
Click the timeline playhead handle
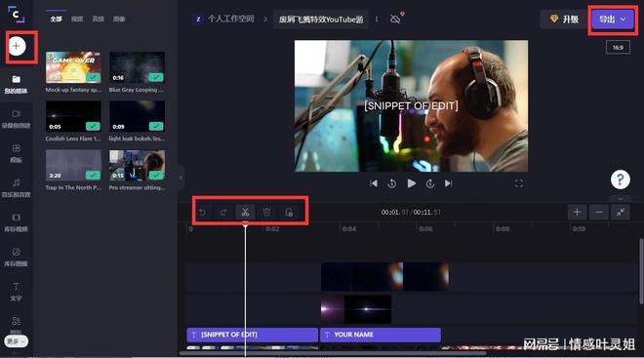pyautogui.click(x=245, y=224)
